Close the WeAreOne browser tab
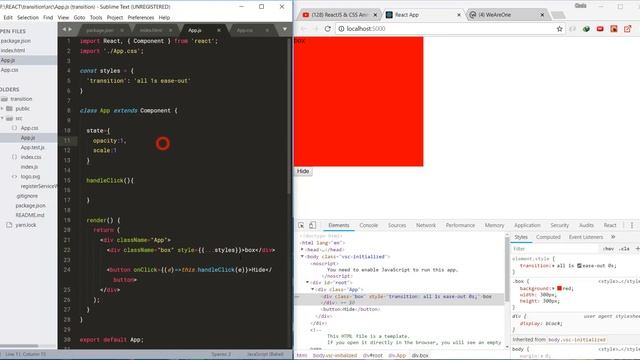The width and height of the screenshot is (640, 360). (542, 15)
